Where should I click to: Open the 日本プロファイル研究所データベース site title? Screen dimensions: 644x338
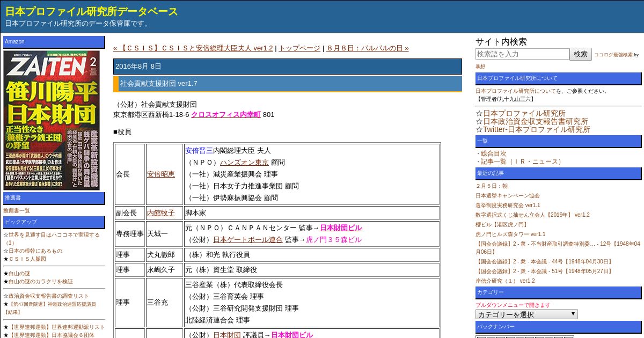(x=91, y=11)
